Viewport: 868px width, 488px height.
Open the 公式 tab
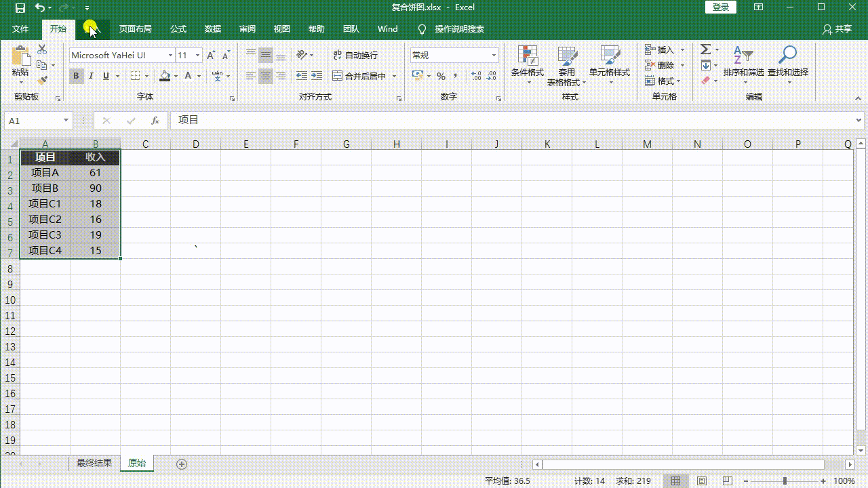pyautogui.click(x=178, y=29)
